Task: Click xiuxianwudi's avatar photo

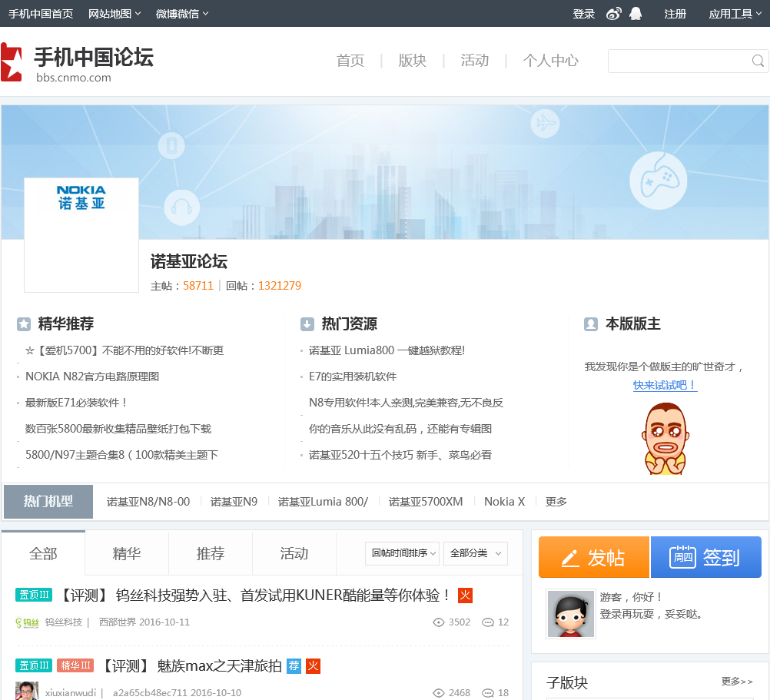Action: pos(27,691)
